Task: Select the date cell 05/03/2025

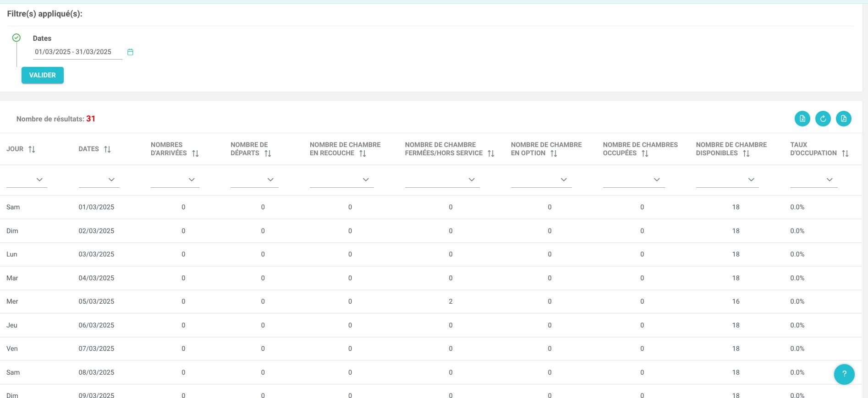Action: (96, 301)
